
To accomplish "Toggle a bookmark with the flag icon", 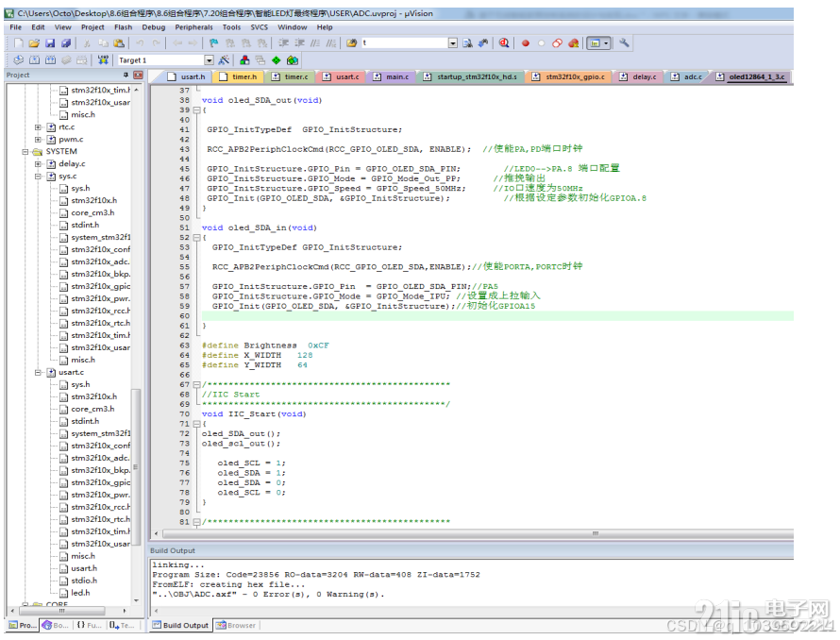I will [x=213, y=42].
